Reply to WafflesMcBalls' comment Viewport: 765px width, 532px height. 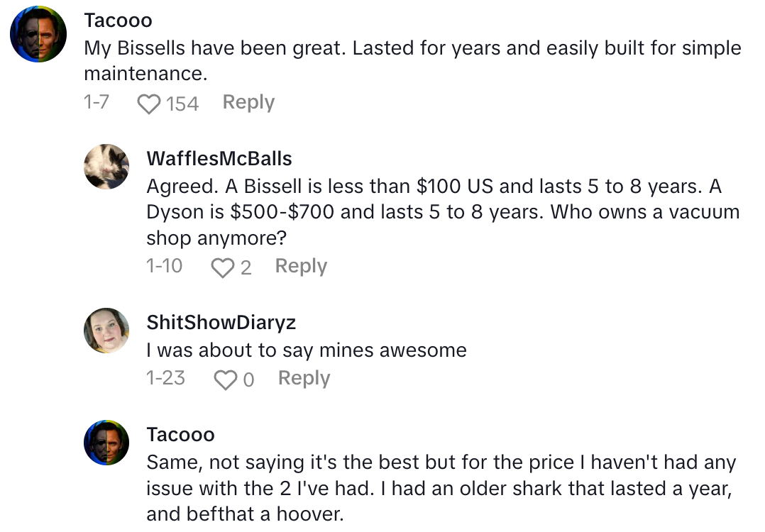click(x=301, y=267)
